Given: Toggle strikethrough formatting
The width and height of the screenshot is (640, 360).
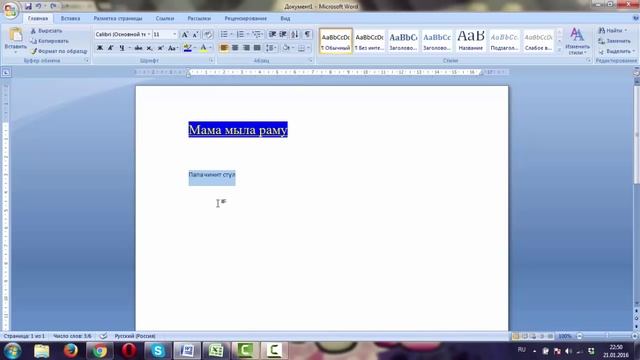Looking at the screenshot, I should pos(138,48).
